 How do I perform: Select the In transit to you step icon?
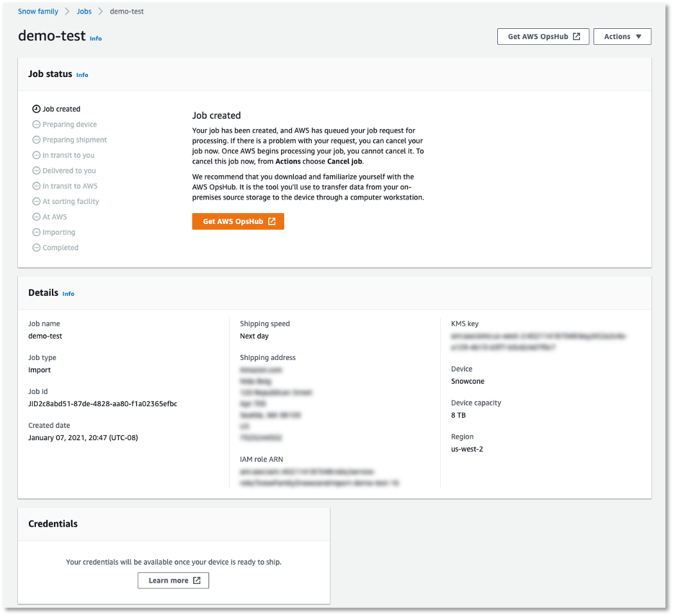click(x=36, y=155)
